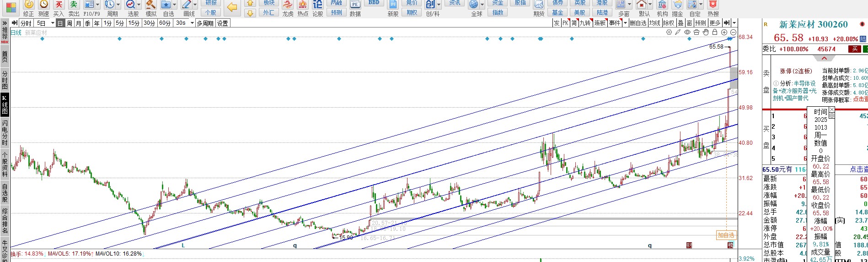Switch chart to 周 weekly period
Screen dimensions: 868x262
[70, 23]
